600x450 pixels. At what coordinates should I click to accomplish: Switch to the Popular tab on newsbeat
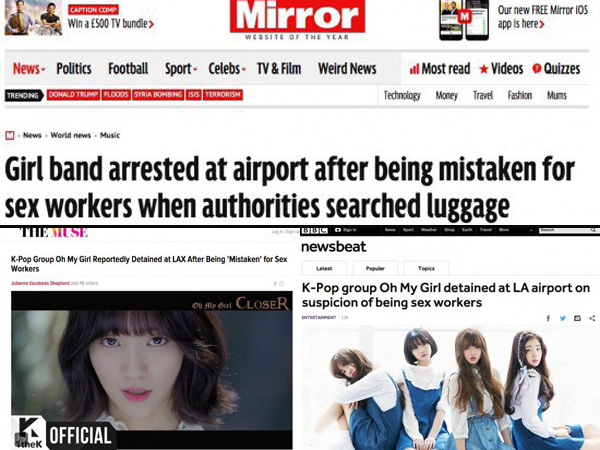tap(375, 268)
